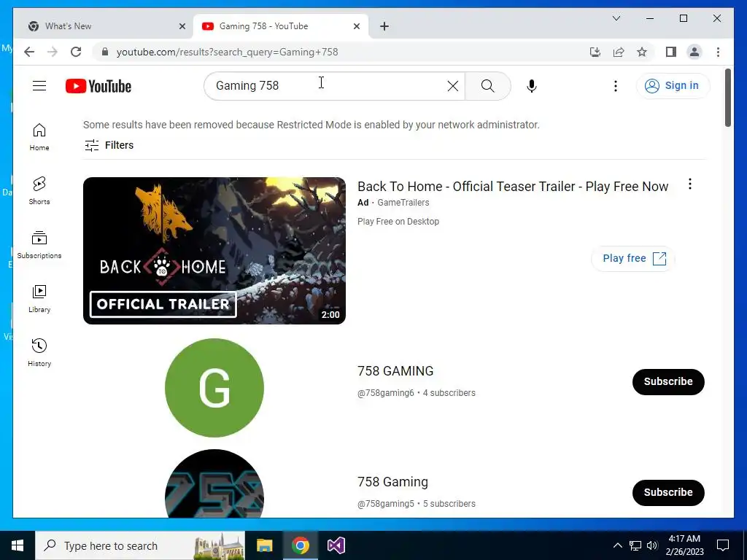
Task: Click the YouTube logo
Action: pos(98,86)
